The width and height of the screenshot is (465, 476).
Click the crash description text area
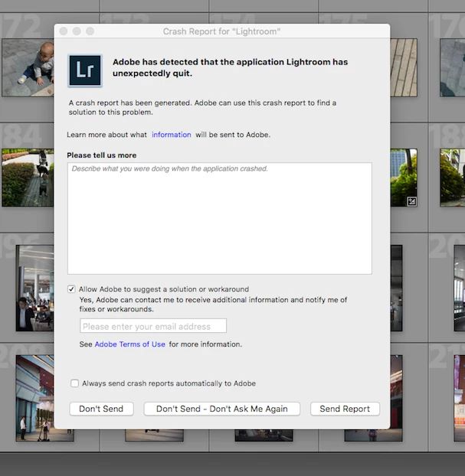click(219, 218)
